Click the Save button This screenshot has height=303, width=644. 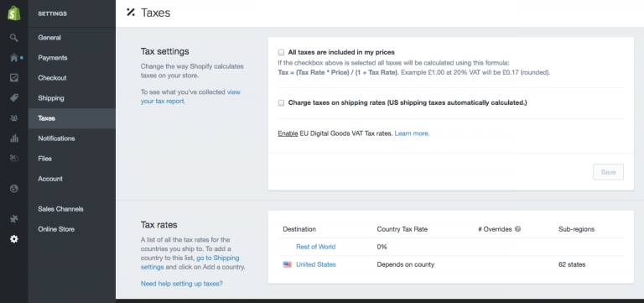point(608,172)
